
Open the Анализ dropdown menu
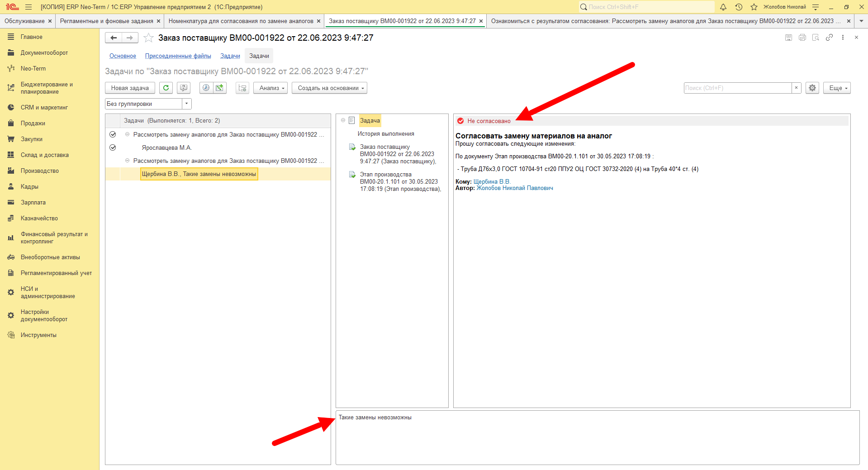[x=270, y=88]
